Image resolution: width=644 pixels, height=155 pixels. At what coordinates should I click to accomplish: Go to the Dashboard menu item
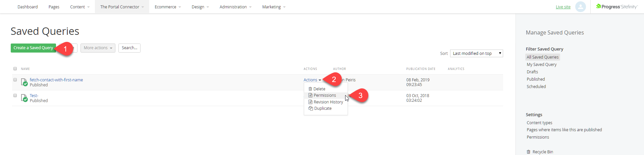coord(28,7)
